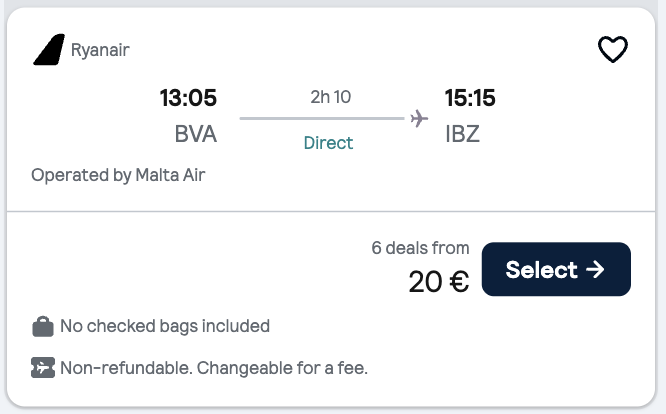The width and height of the screenshot is (666, 414).
Task: Click the 13:05 departure time
Action: tap(188, 98)
